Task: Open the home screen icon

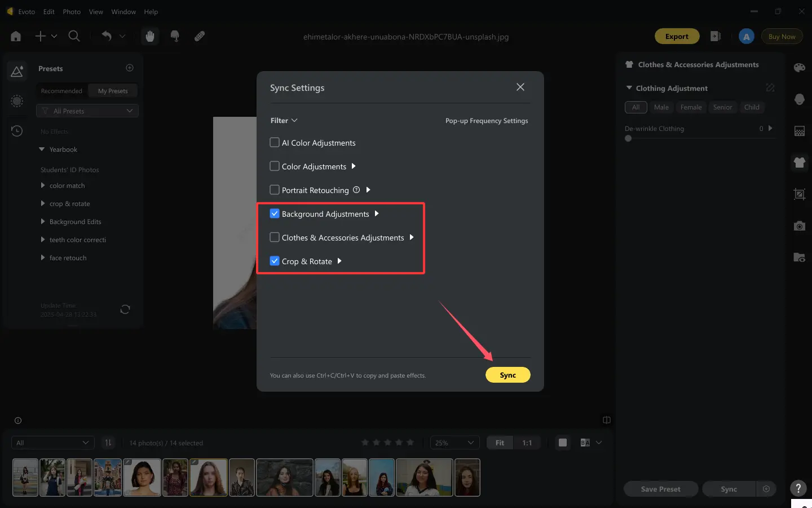Action: pyautogui.click(x=16, y=36)
